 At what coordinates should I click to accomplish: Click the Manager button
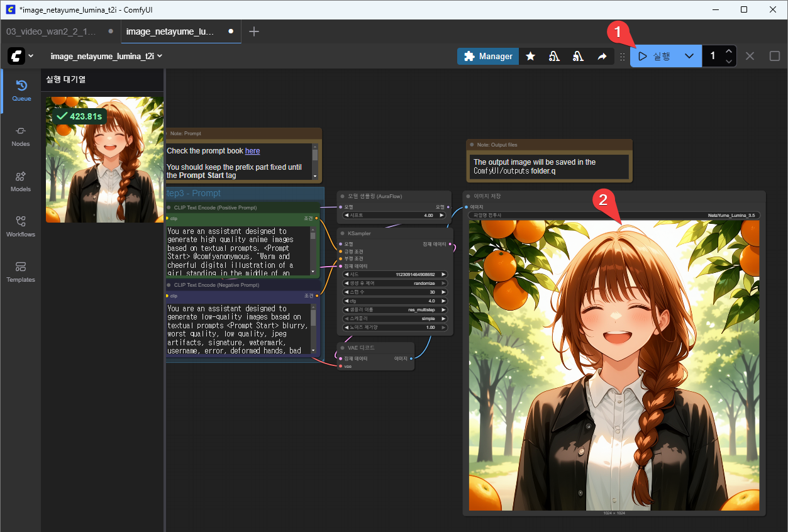coord(488,57)
